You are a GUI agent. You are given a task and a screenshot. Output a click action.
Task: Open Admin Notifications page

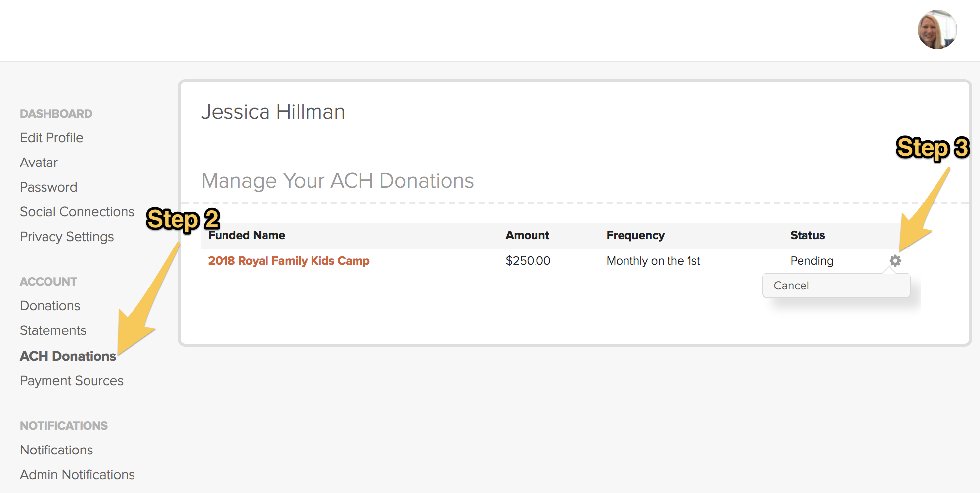(x=77, y=475)
